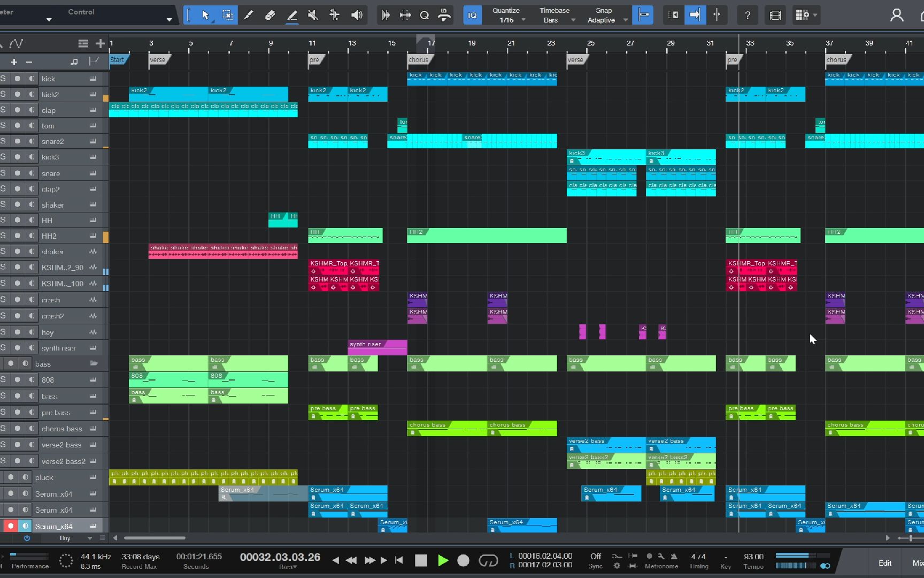This screenshot has height=578, width=924.
Task: Disarm the selected Serum_x64 record button
Action: (x=10, y=526)
